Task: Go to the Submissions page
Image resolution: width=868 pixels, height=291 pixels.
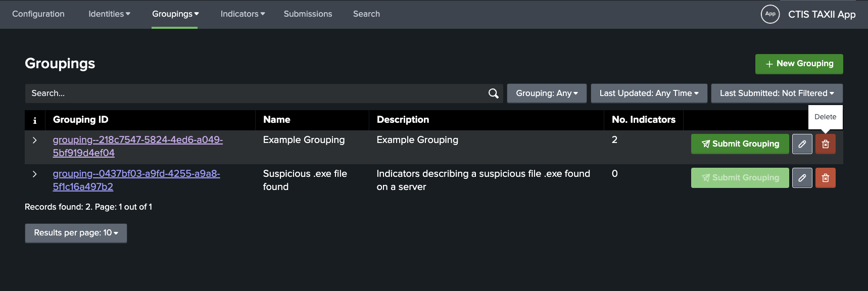Action: (308, 14)
